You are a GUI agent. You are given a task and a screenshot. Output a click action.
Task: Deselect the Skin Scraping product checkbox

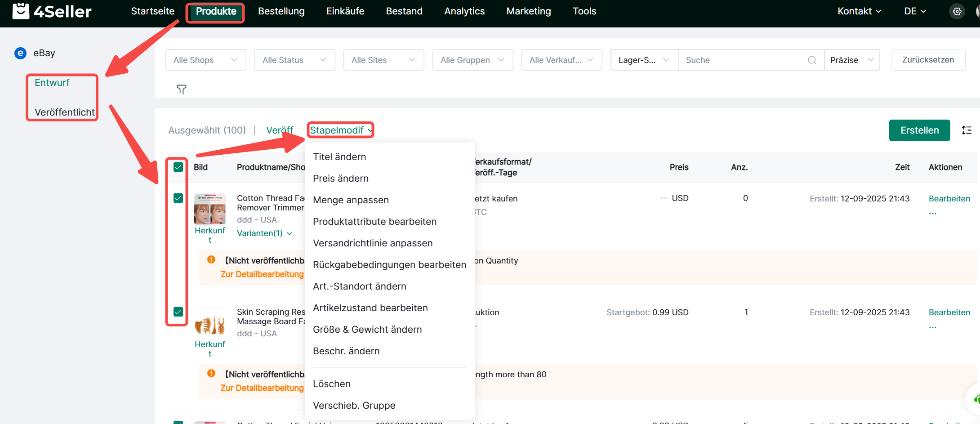[x=178, y=312]
